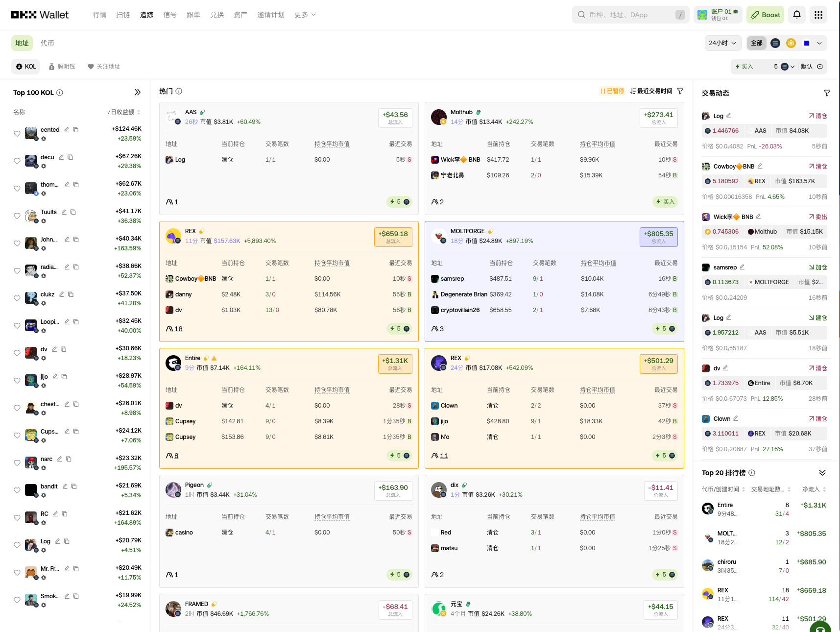
Task: Click the search magnifier in the search bar
Action: 581,15
